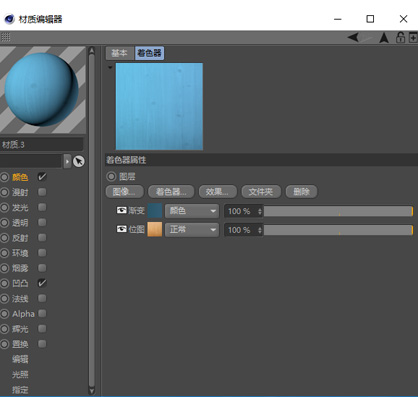Image resolution: width=418 pixels, height=397 pixels.
Task: Click the 效果... button
Action: [x=218, y=192]
